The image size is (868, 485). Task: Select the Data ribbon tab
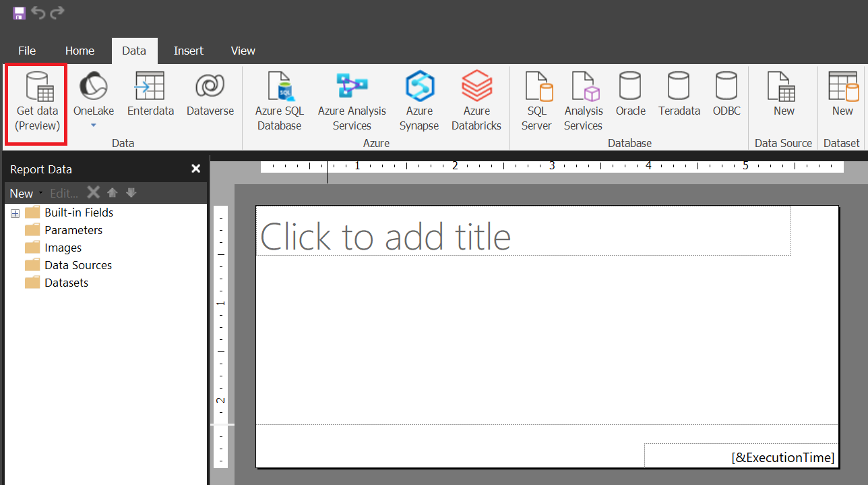(134, 51)
